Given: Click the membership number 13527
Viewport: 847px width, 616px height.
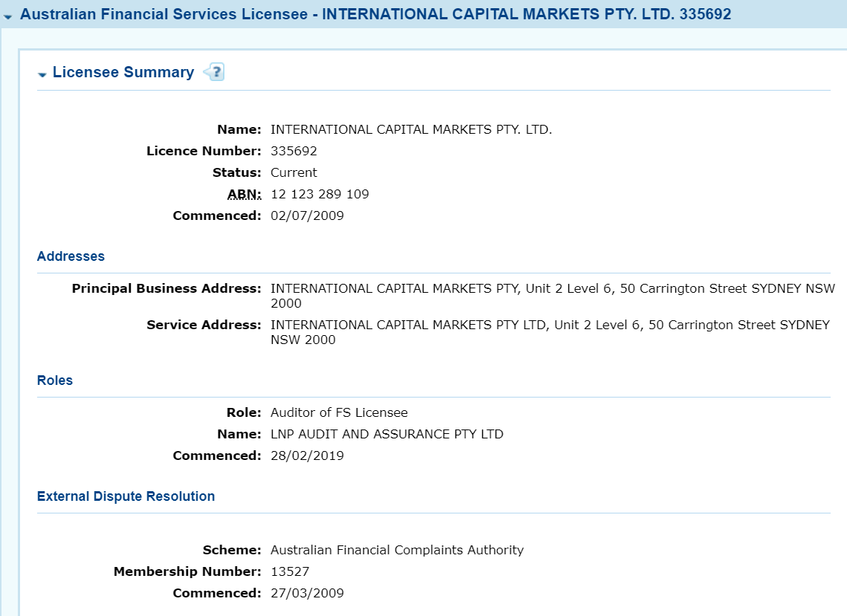Looking at the screenshot, I should click(290, 571).
